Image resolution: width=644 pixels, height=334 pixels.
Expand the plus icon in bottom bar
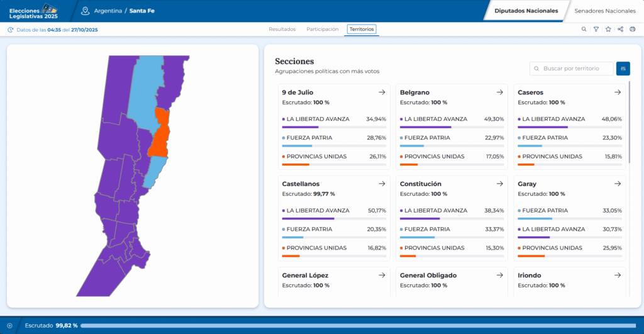[x=9, y=325]
